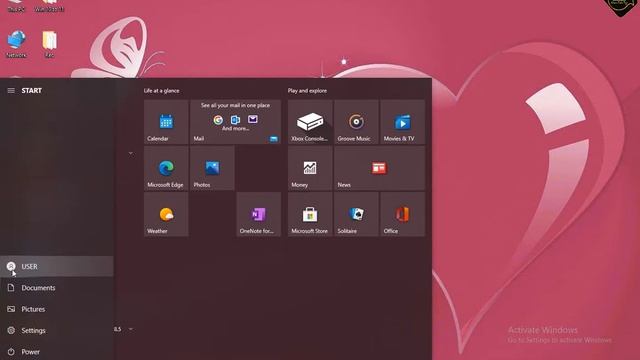Click the lower chevron in the app list

click(131, 329)
